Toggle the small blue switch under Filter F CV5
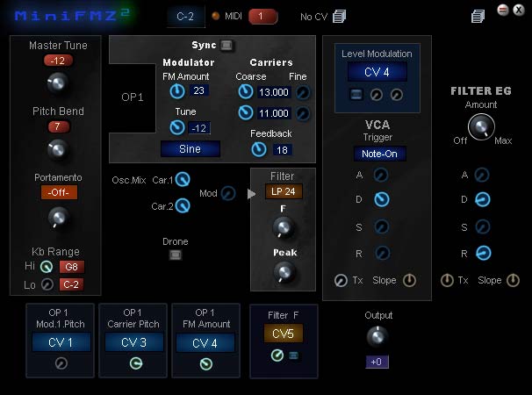The image size is (532, 395). [x=294, y=355]
